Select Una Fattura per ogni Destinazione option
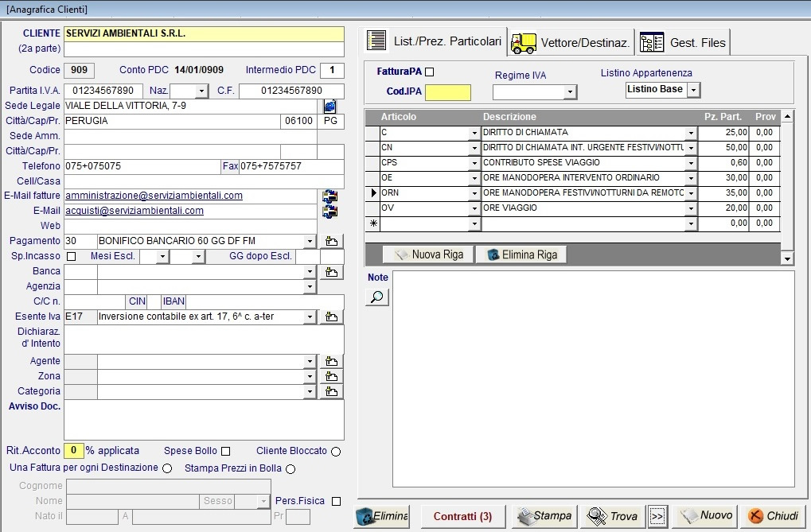811x532 pixels. pyautogui.click(x=167, y=468)
